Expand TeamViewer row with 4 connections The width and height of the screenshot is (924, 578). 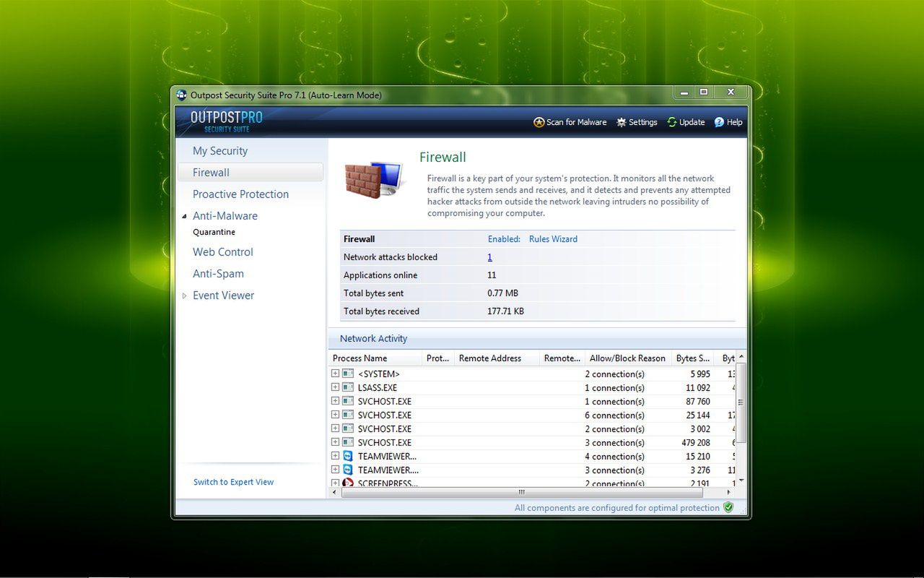pos(335,456)
